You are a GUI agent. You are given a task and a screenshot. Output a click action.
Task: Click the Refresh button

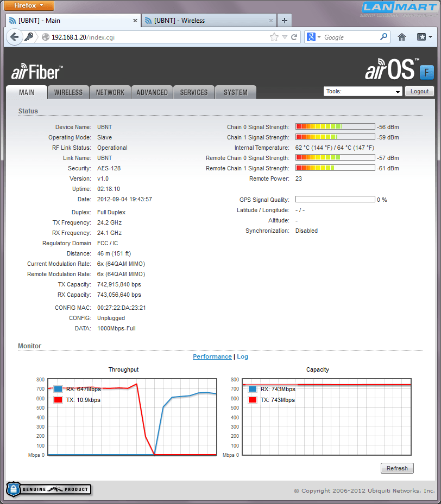coord(397,468)
